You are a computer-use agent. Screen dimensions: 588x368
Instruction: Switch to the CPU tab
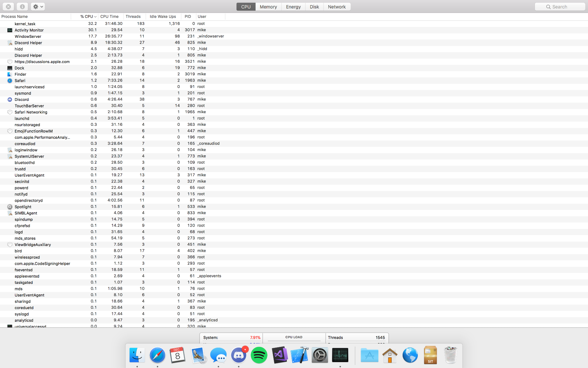[x=246, y=7]
